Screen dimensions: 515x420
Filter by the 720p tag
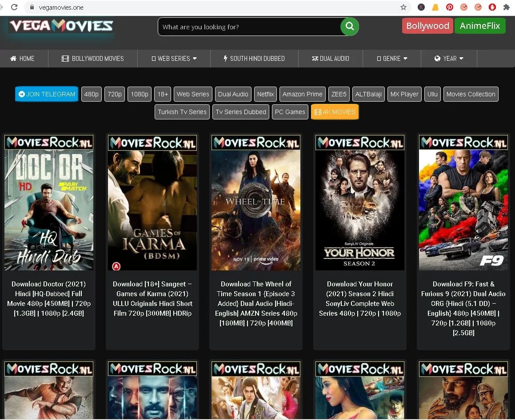pyautogui.click(x=115, y=94)
